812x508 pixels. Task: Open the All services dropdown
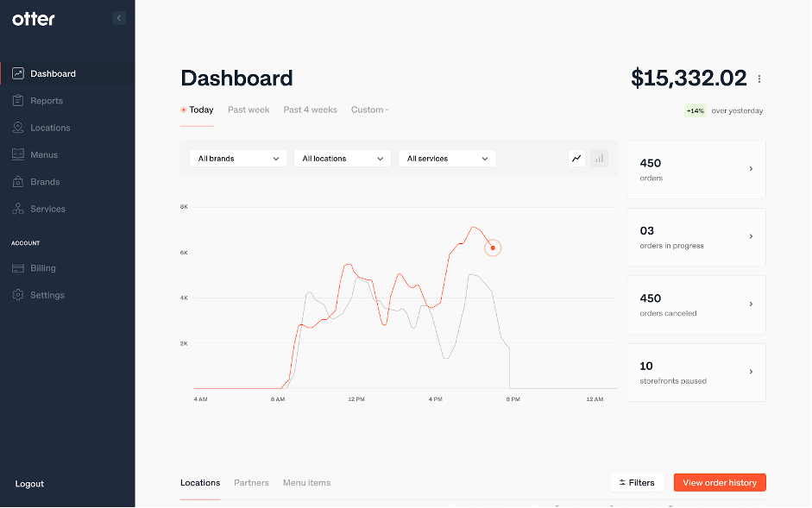[x=446, y=158]
